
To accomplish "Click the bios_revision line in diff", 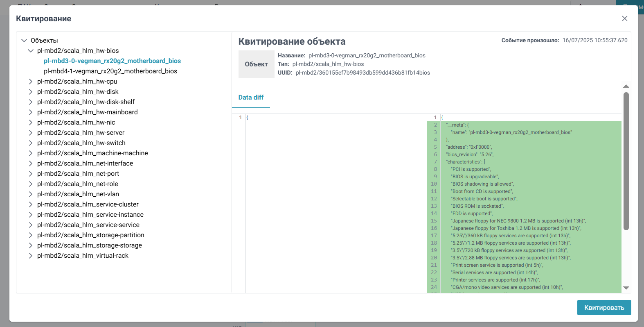I will coord(470,154).
